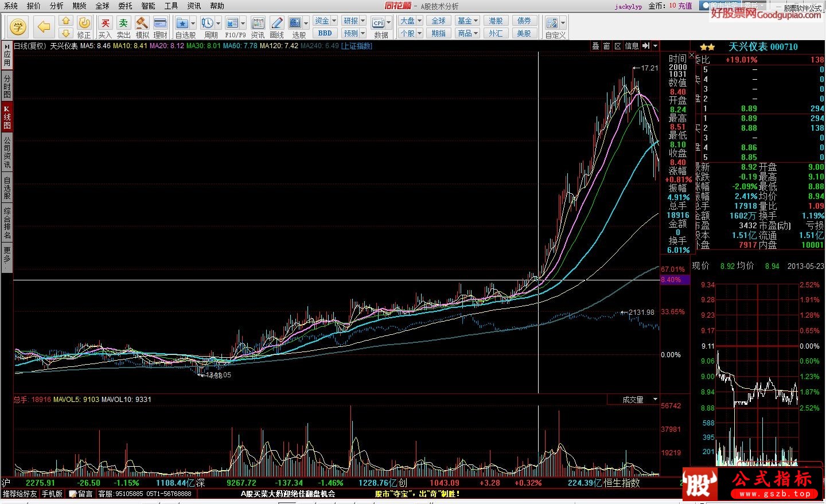The width and height of the screenshot is (826, 504).
Task: Open the 卖出 sell order icon
Action: [x=123, y=27]
